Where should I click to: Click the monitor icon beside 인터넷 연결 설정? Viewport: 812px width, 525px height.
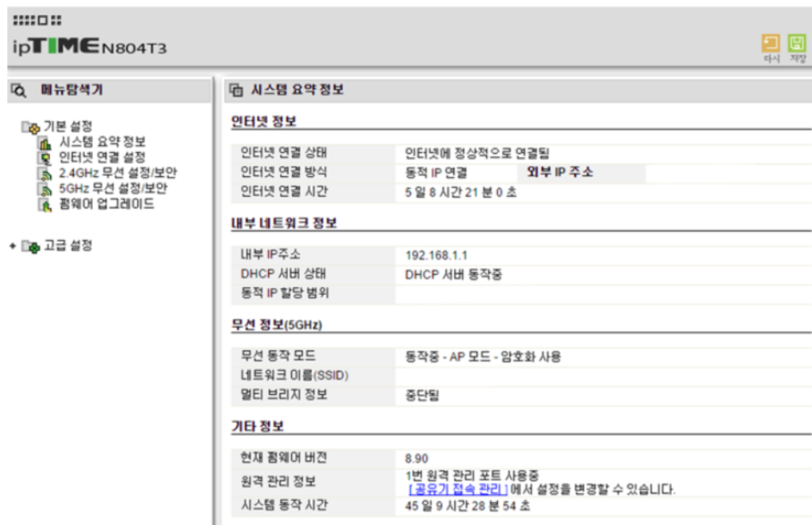pos(46,158)
